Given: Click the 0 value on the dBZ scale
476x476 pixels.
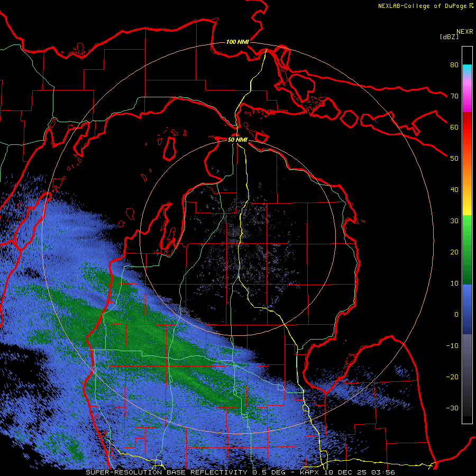Looking at the screenshot, I should [456, 315].
